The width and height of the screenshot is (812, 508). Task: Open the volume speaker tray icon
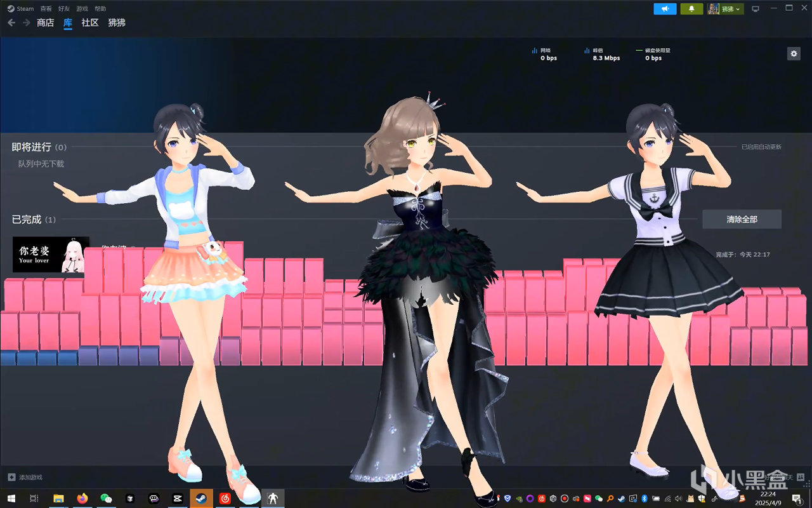[678, 498]
